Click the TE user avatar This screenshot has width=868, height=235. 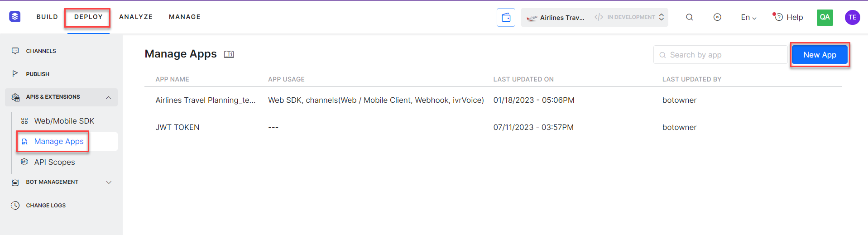pos(852,17)
